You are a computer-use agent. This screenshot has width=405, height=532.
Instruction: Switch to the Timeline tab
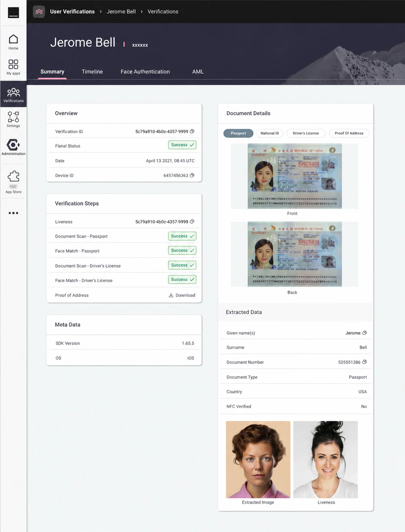click(x=92, y=71)
